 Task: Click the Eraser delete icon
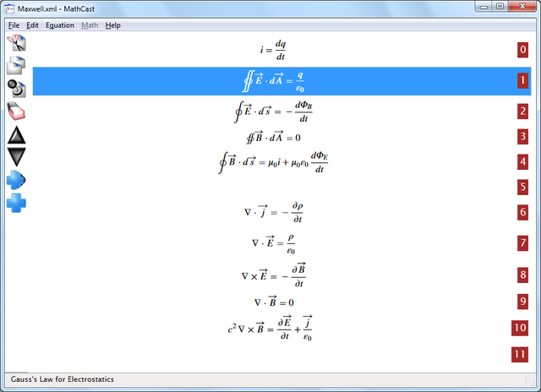(x=16, y=111)
